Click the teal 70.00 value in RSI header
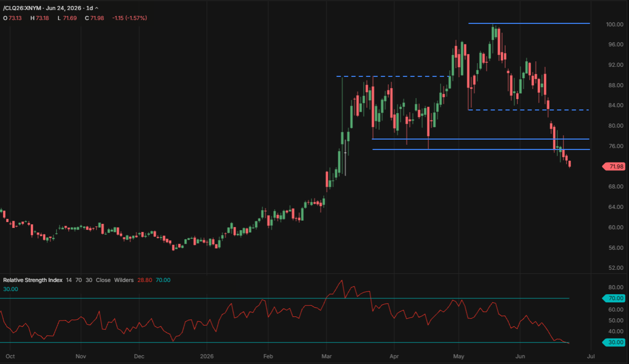Image resolution: width=629 pixels, height=364 pixels. click(163, 280)
